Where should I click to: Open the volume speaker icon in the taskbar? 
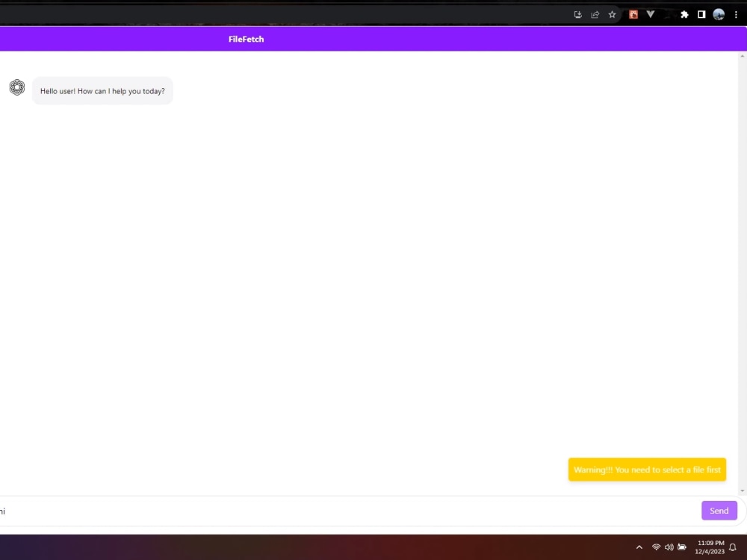(669, 547)
